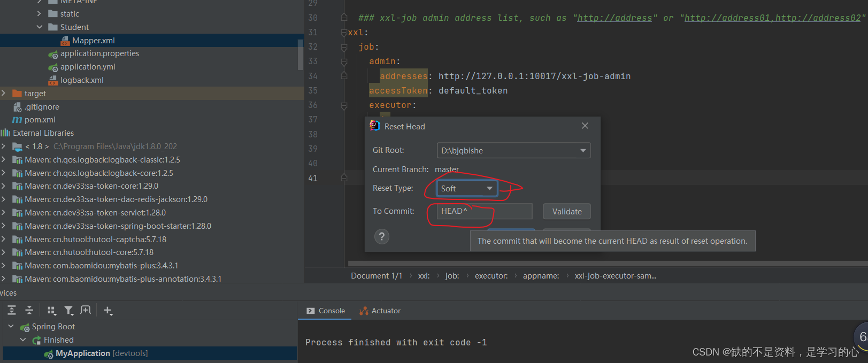Collapse all services with toolbar icon
Image resolution: width=868 pixels, height=363 pixels.
(x=29, y=310)
